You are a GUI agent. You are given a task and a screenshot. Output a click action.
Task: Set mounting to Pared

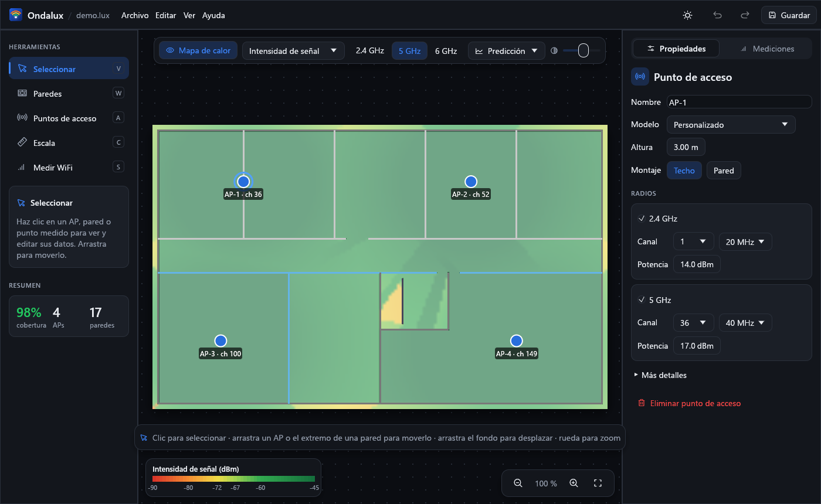tap(724, 171)
